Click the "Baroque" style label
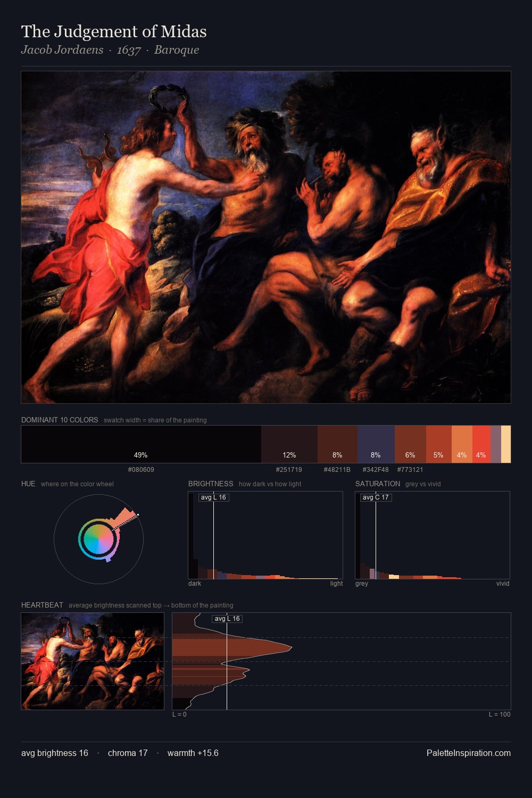Viewport: 532px width, 798px height. tap(177, 50)
